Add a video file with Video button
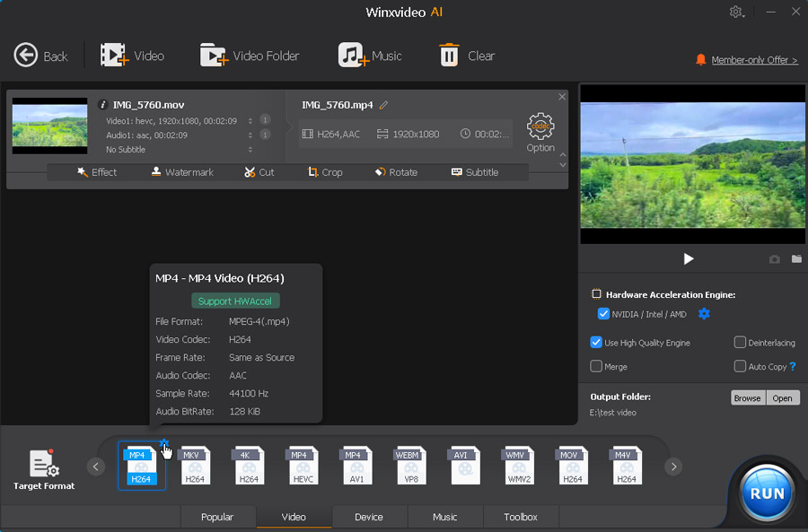This screenshot has height=532, width=808. [x=132, y=56]
